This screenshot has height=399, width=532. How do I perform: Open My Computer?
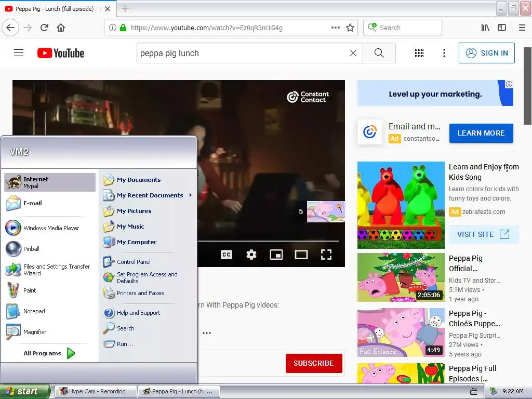click(x=148, y=242)
